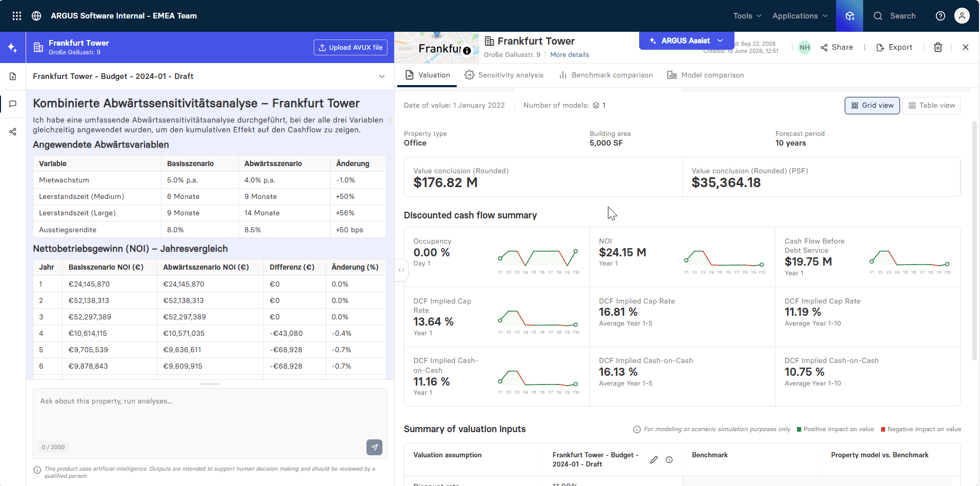The width and height of the screenshot is (980, 486).
Task: Open the Sensitivity analysis tab
Action: coord(504,75)
